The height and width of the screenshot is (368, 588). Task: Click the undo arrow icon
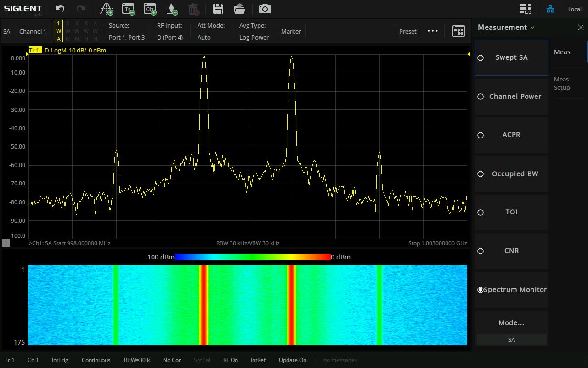pos(60,9)
